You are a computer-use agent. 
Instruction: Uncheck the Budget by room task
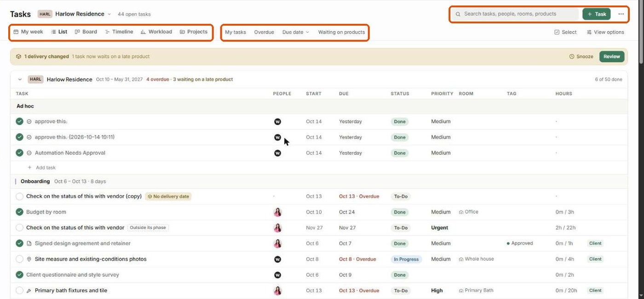19,212
